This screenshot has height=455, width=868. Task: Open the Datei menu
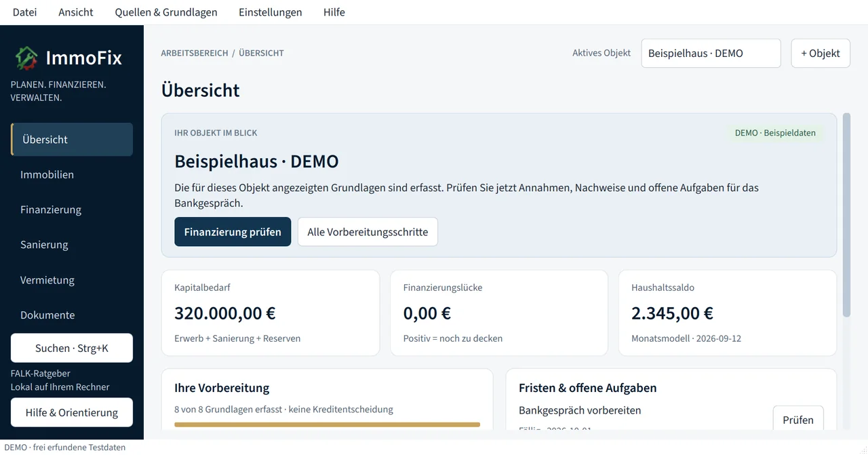coord(25,12)
